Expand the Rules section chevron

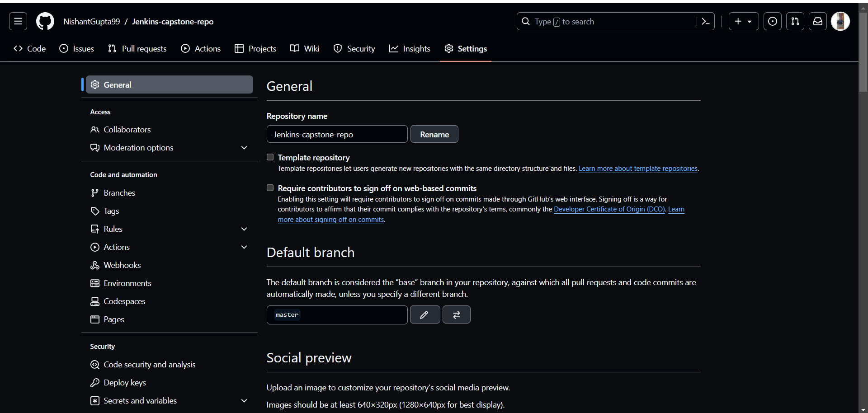(244, 229)
